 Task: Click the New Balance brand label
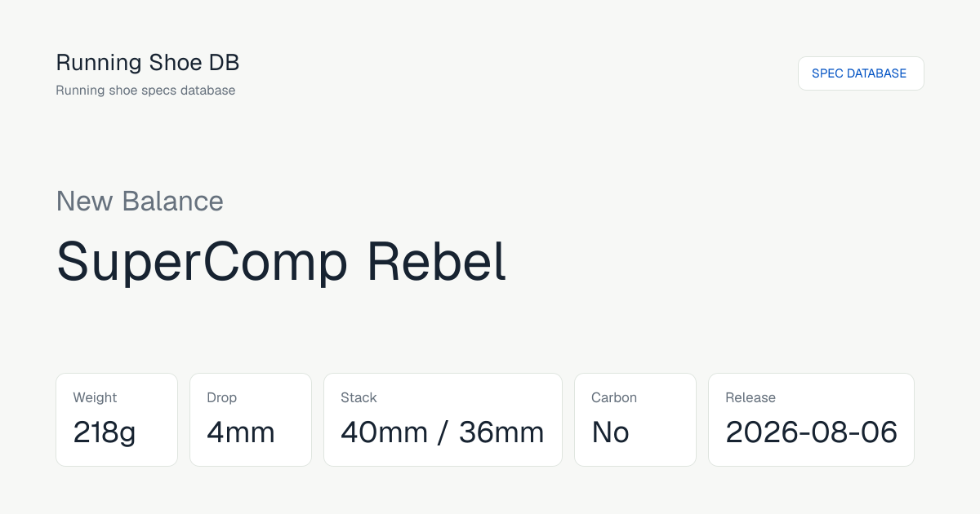(140, 201)
